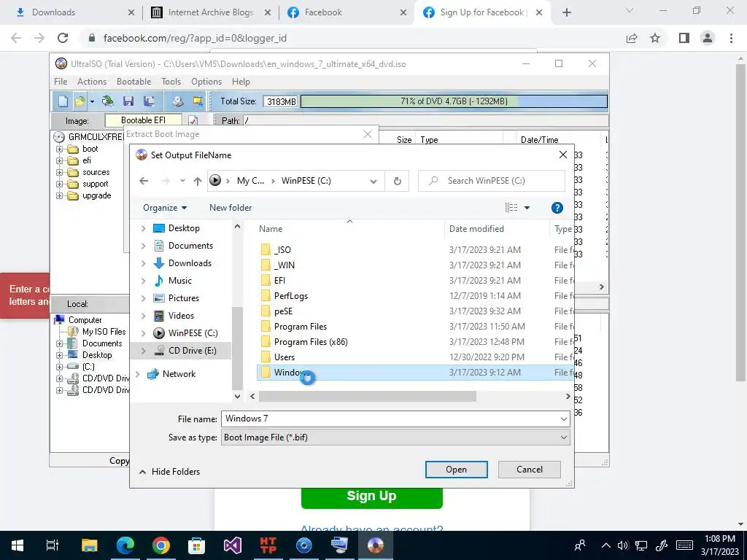The width and height of the screenshot is (747, 560).
Task: Click the 71% of DVD capacity bar
Action: (454, 101)
